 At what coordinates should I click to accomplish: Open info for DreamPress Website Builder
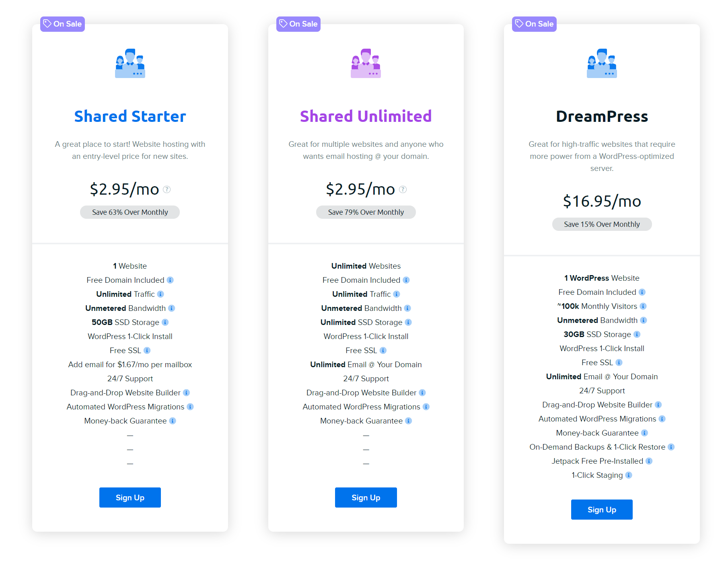coord(658,405)
